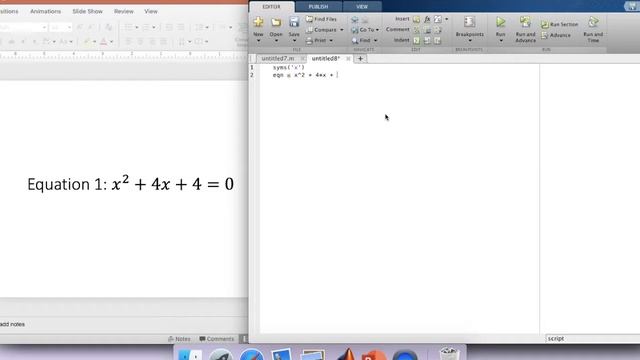Click the Insert section icon
Viewport: 640px width, 360px height.
[x=416, y=19]
